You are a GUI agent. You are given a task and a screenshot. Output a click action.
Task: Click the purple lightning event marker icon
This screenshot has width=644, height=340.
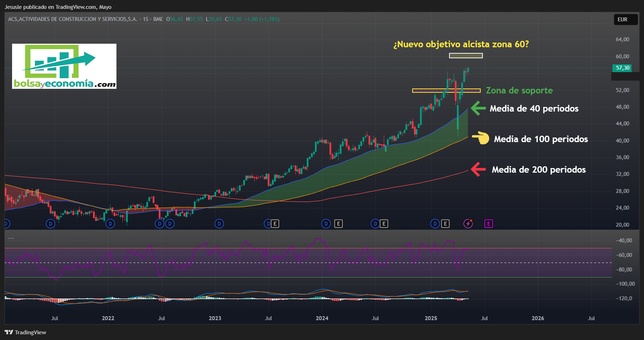pyautogui.click(x=468, y=223)
